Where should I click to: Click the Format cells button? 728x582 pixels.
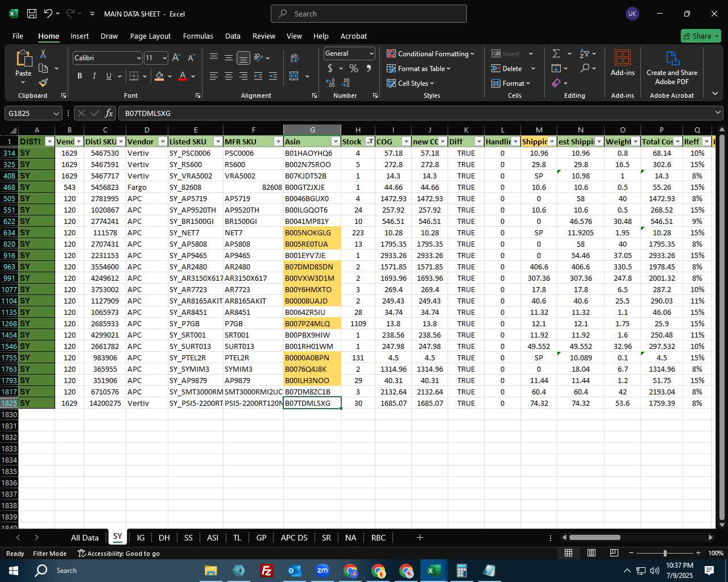pyautogui.click(x=511, y=83)
